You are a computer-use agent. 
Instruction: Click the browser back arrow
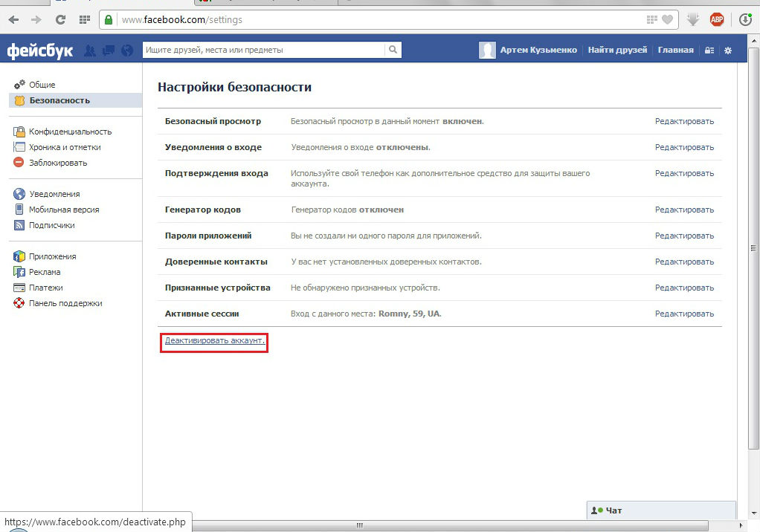[13, 20]
